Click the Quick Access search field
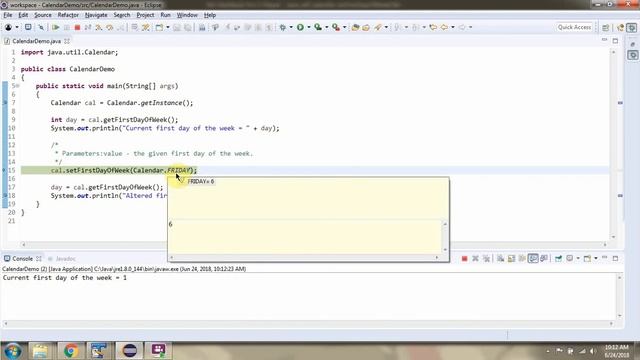Screen dimensions: 640x360 click(x=574, y=27)
